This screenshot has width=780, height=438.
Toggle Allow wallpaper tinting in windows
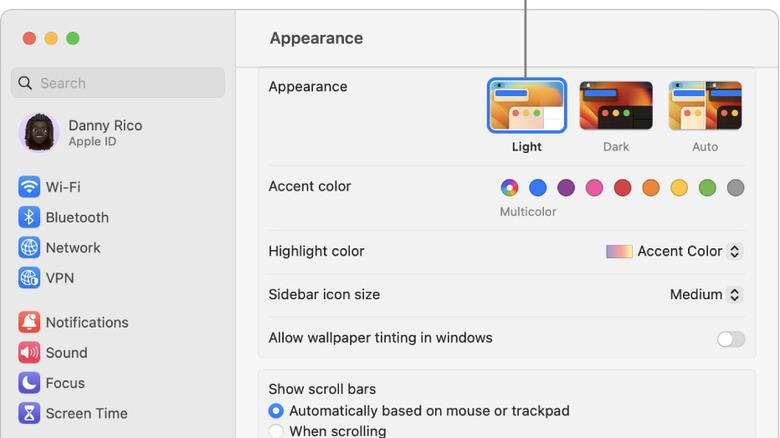pyautogui.click(x=731, y=339)
